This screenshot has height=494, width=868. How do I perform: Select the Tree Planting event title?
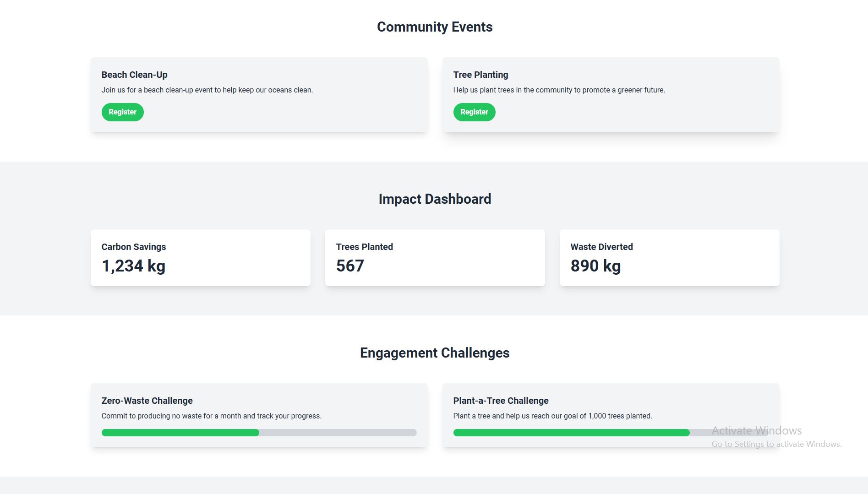(480, 75)
